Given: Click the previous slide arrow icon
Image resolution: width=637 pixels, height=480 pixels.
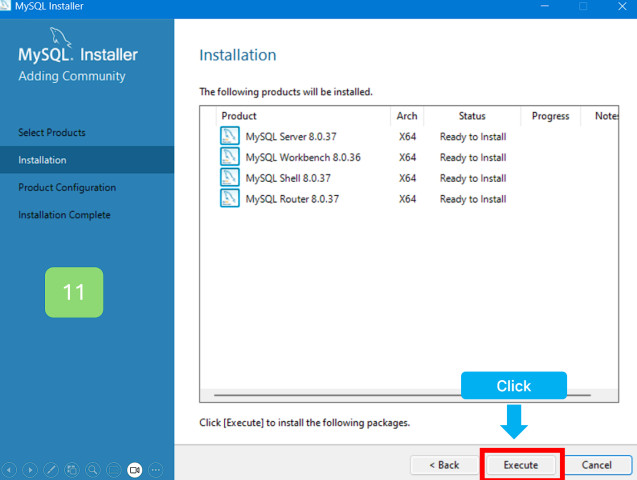Looking at the screenshot, I should (x=9, y=470).
